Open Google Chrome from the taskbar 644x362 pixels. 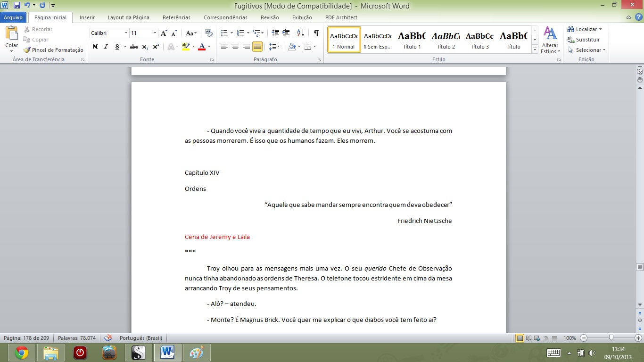21,353
